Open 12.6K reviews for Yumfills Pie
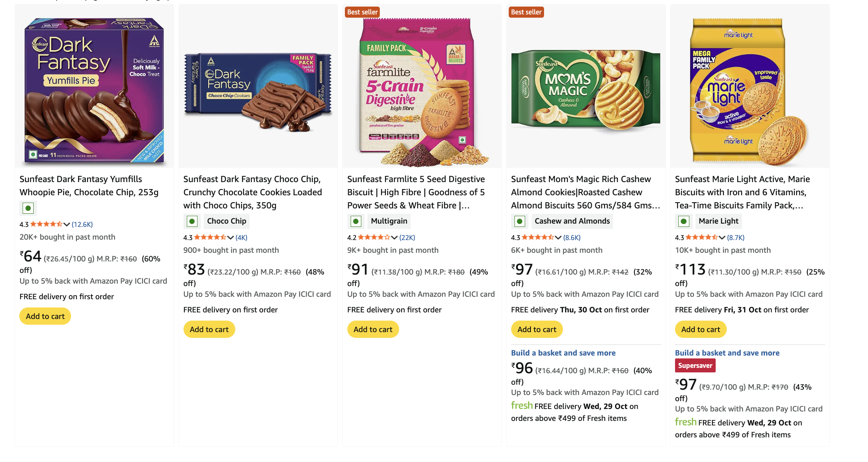 pyautogui.click(x=82, y=224)
